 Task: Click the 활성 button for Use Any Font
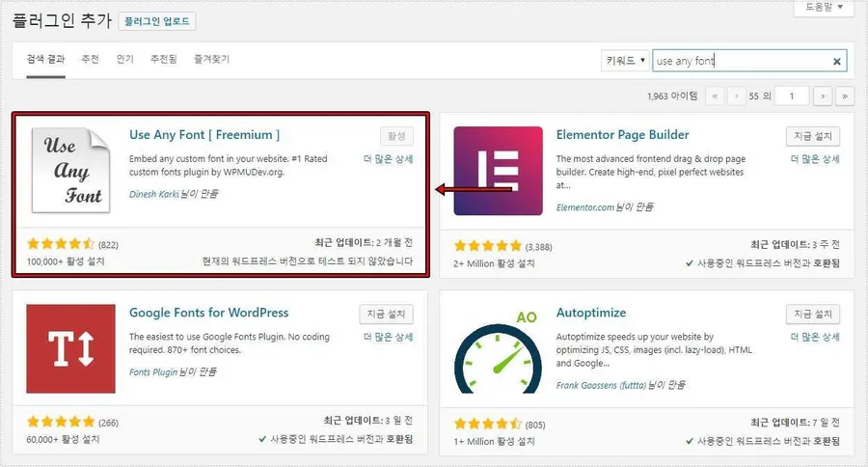[396, 136]
